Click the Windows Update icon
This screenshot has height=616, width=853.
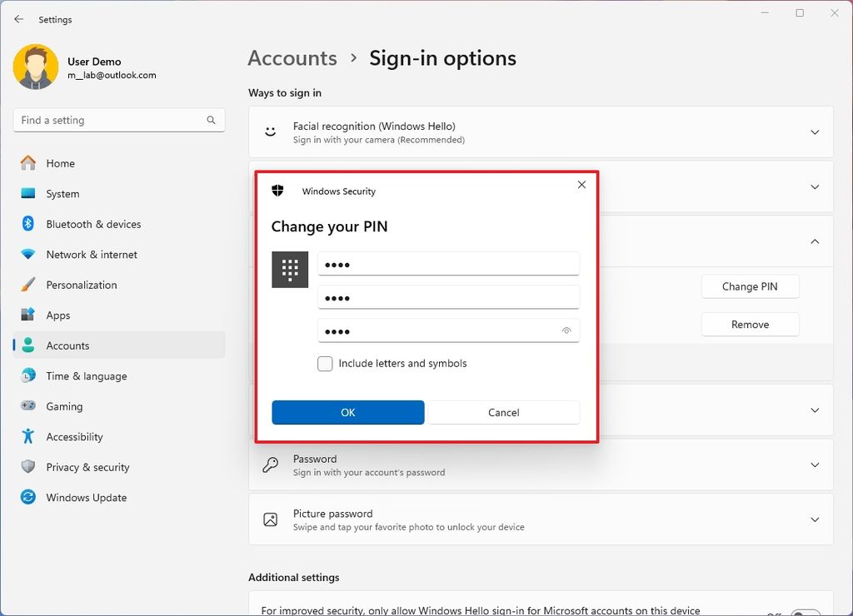pyautogui.click(x=27, y=497)
